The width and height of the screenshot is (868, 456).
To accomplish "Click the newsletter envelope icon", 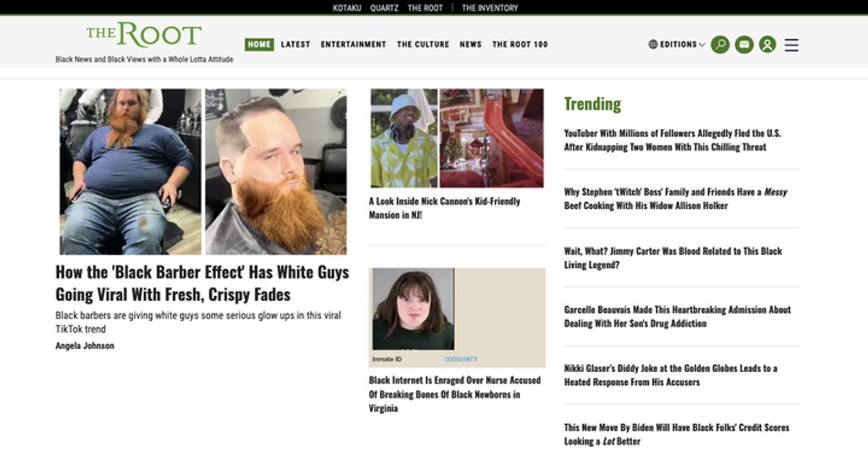I will (744, 45).
